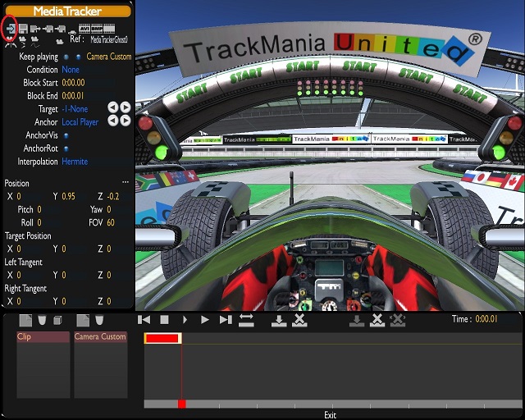This screenshot has height=420, width=525.
Task: Select the red block on the timeline track
Action: [x=162, y=338]
